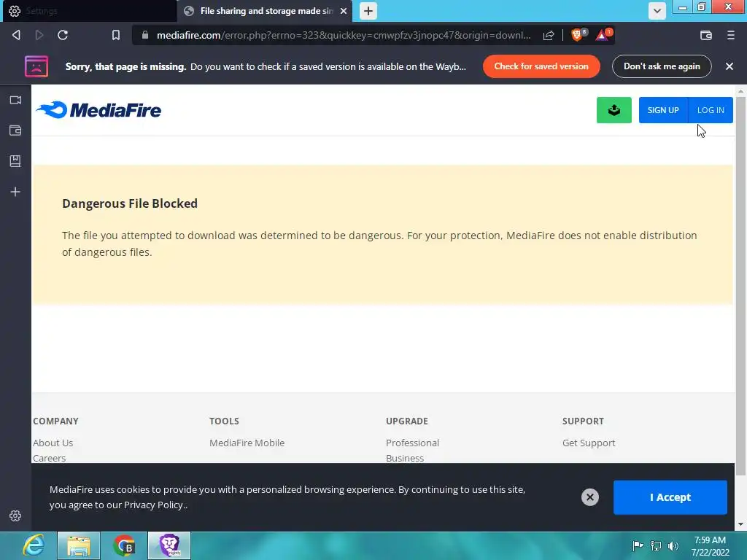
Task: Click the vertical page scrollbar
Action: pyautogui.click(x=740, y=286)
